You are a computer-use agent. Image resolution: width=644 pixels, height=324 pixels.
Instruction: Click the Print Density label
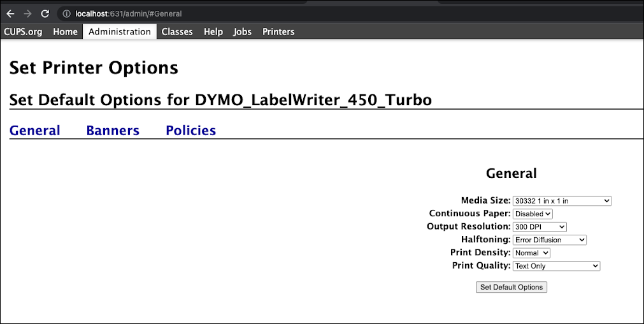click(x=480, y=253)
